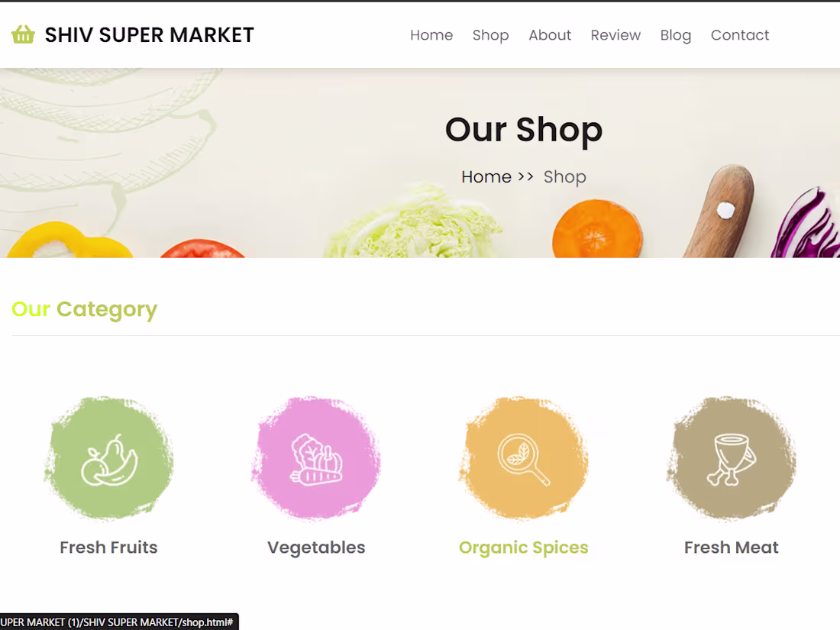Open the Organic Spices text link
The image size is (840, 630).
523,548
